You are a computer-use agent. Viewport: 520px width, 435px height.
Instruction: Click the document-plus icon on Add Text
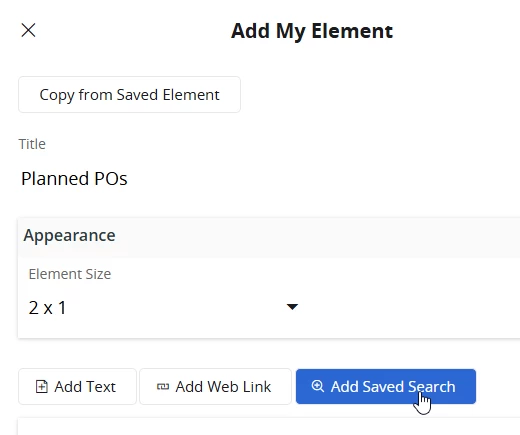42,387
